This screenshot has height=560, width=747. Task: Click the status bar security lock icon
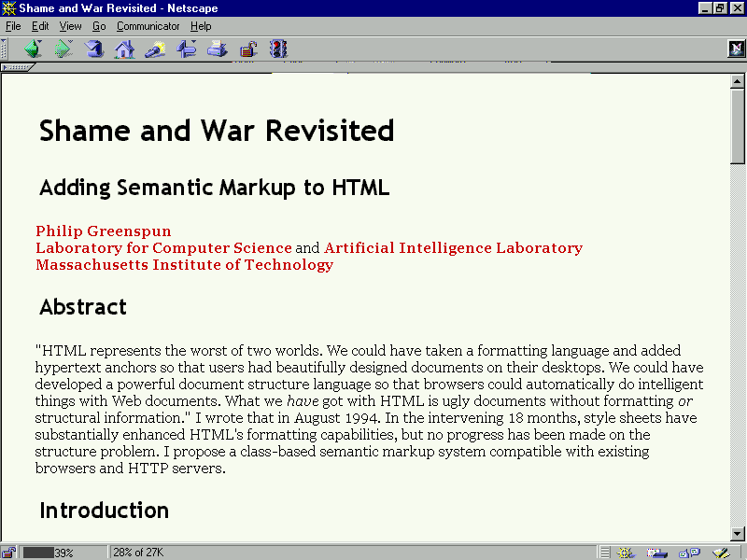[x=9, y=553]
